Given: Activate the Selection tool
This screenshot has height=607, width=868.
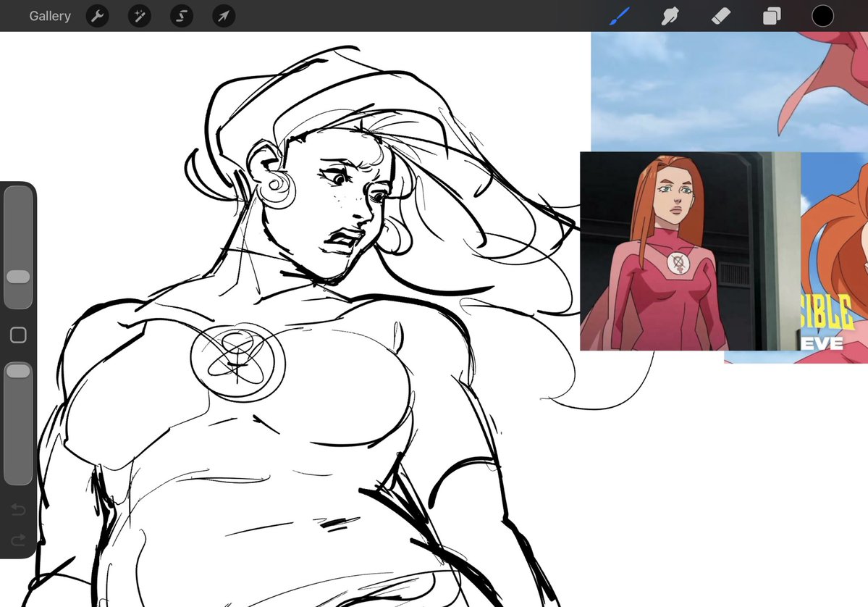Looking at the screenshot, I should coord(181,15).
